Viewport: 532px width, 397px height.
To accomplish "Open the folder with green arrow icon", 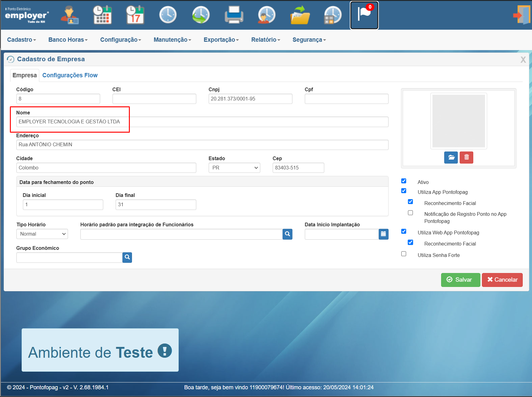I will [x=300, y=15].
